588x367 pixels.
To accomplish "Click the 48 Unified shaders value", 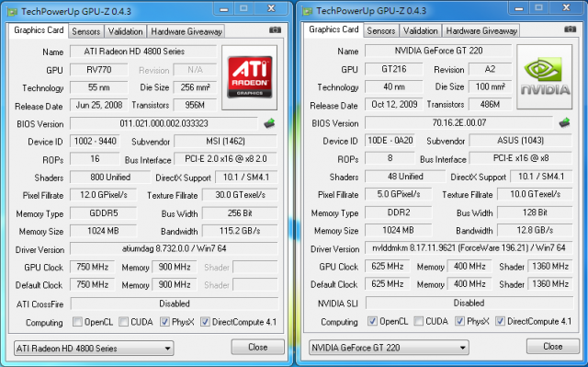I will [x=405, y=177].
